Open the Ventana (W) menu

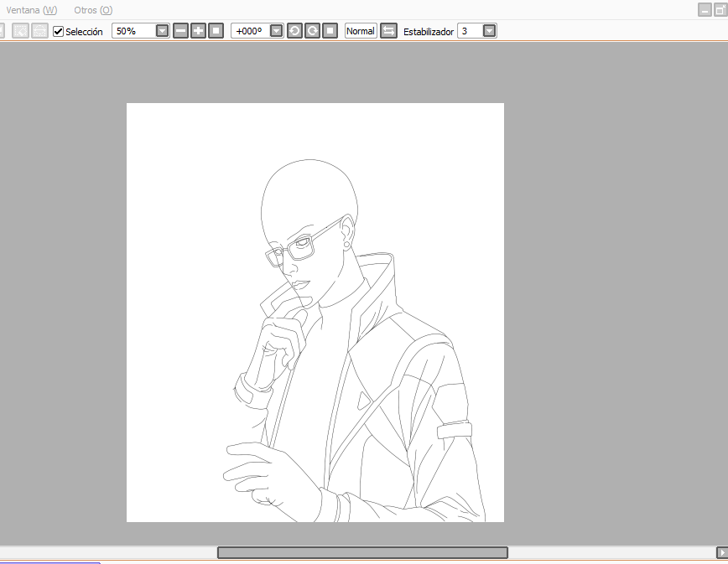[x=31, y=10]
